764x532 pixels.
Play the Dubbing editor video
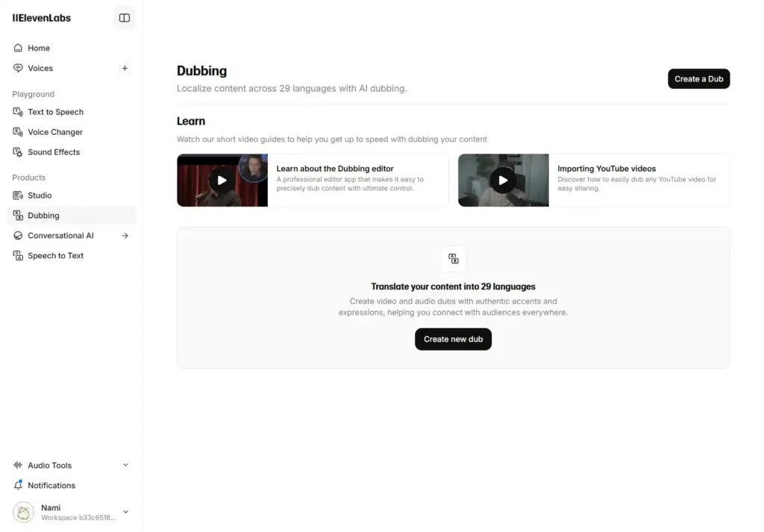point(222,181)
